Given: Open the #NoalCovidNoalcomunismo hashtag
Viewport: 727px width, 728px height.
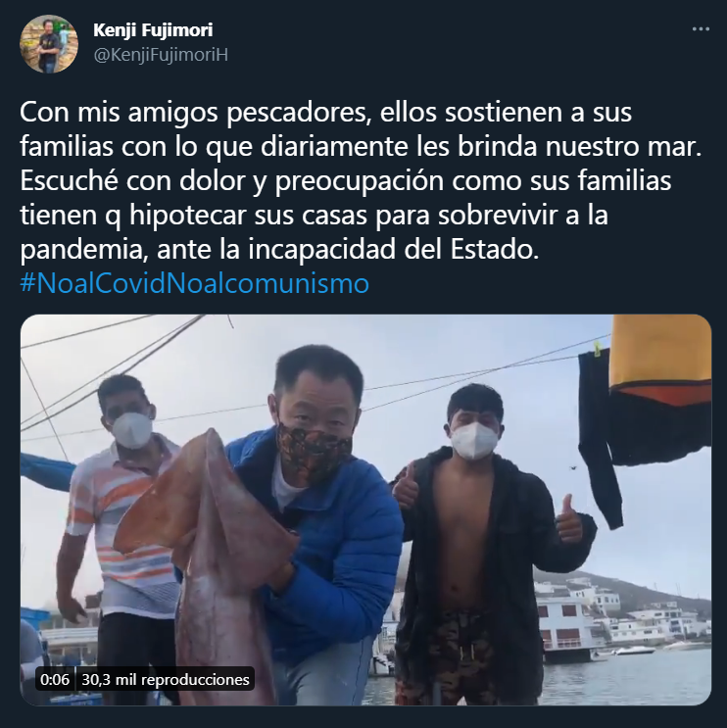Looking at the screenshot, I should point(195,283).
